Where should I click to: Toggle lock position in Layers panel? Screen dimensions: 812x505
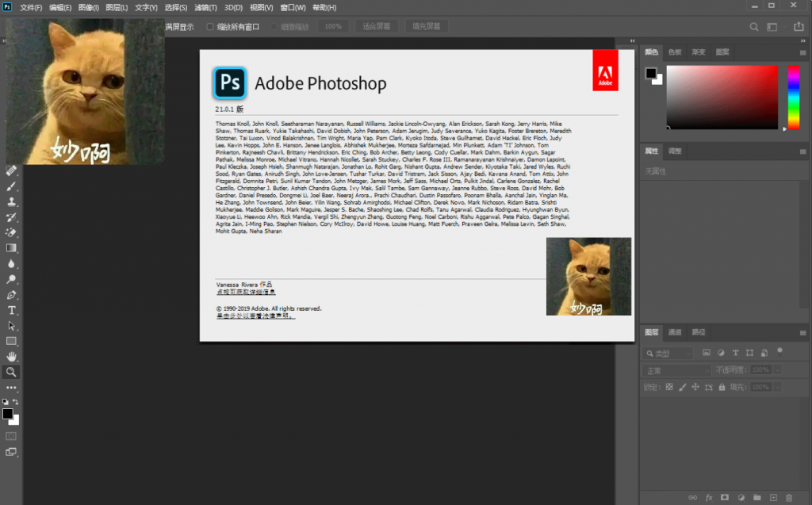coord(695,387)
